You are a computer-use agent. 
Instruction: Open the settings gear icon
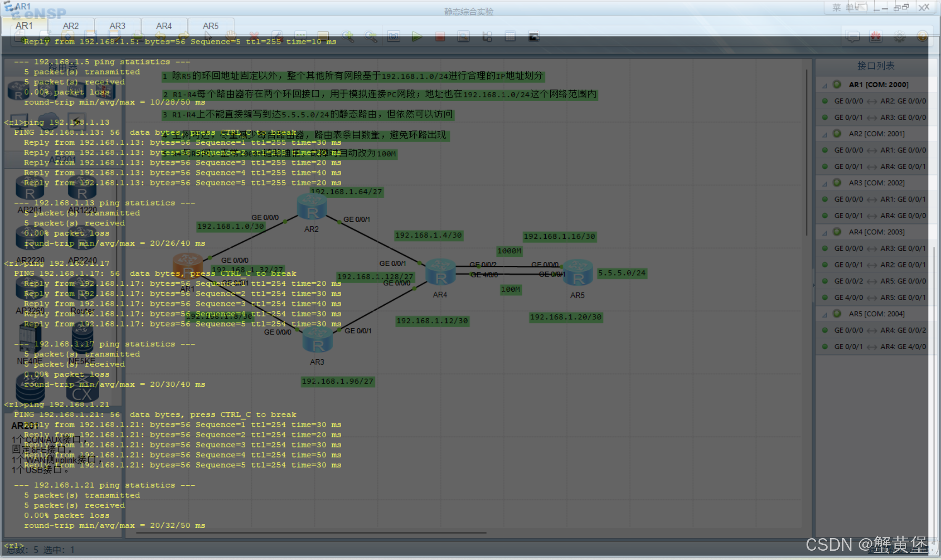coord(899,37)
